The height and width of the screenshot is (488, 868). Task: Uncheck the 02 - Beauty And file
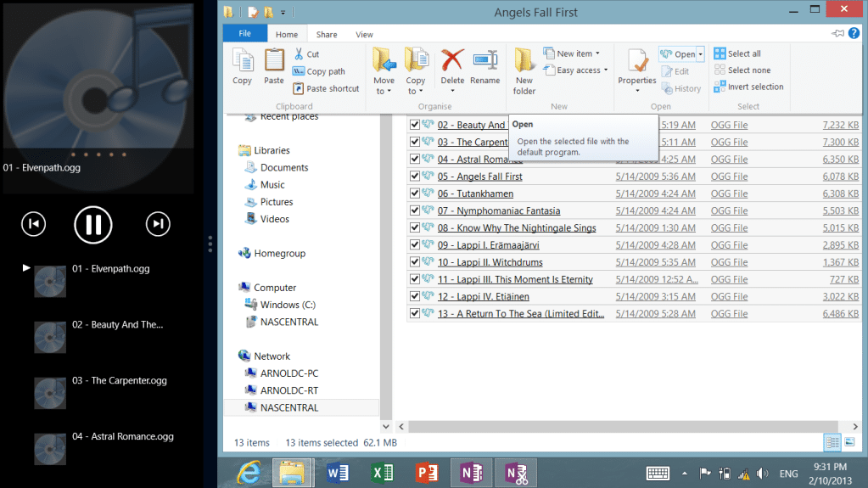tap(414, 125)
